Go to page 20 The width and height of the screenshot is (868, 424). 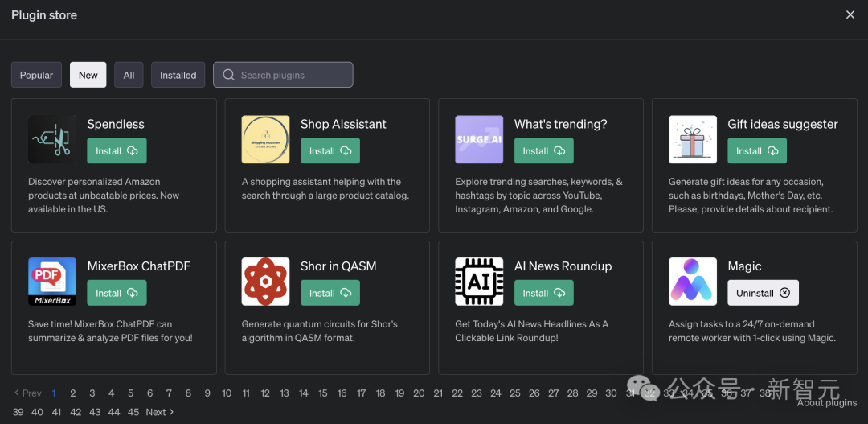coord(419,393)
